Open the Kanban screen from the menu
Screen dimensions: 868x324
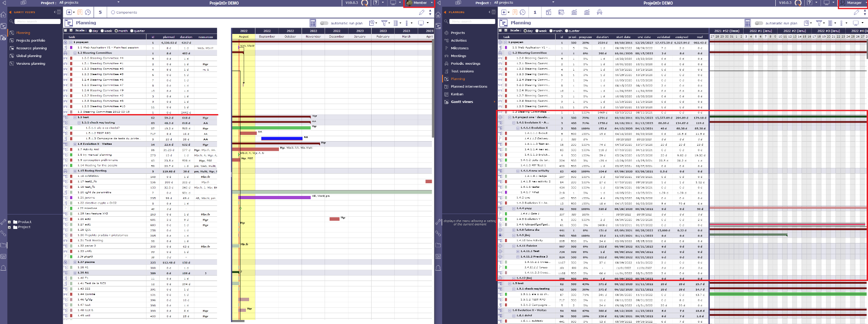[x=457, y=94]
